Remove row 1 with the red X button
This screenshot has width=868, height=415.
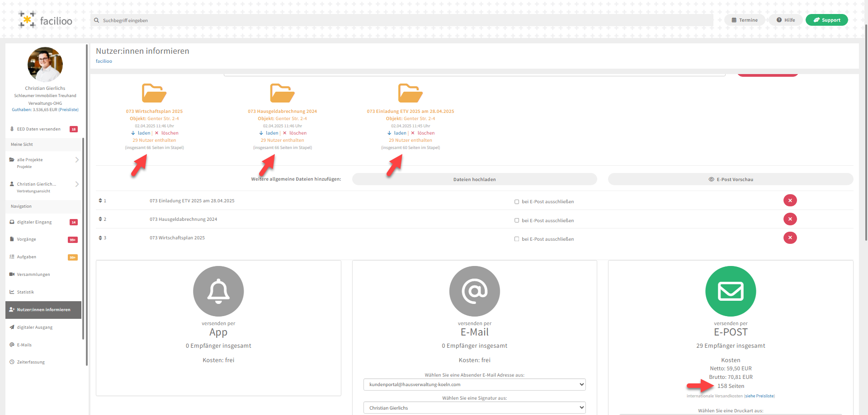[790, 201]
